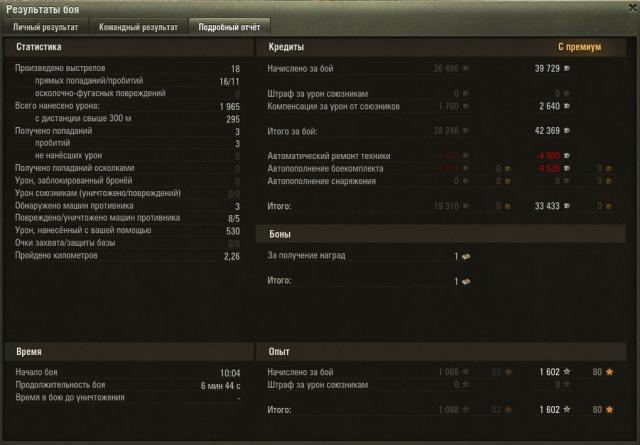Click credits icon beside 33 433 total
Image resolution: width=640 pixels, height=445 pixels.
click(x=567, y=206)
